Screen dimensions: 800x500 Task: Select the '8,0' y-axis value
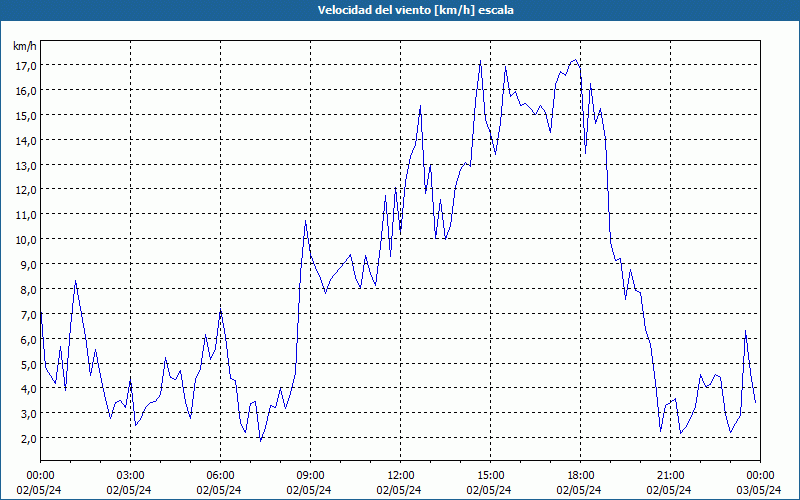[28, 289]
